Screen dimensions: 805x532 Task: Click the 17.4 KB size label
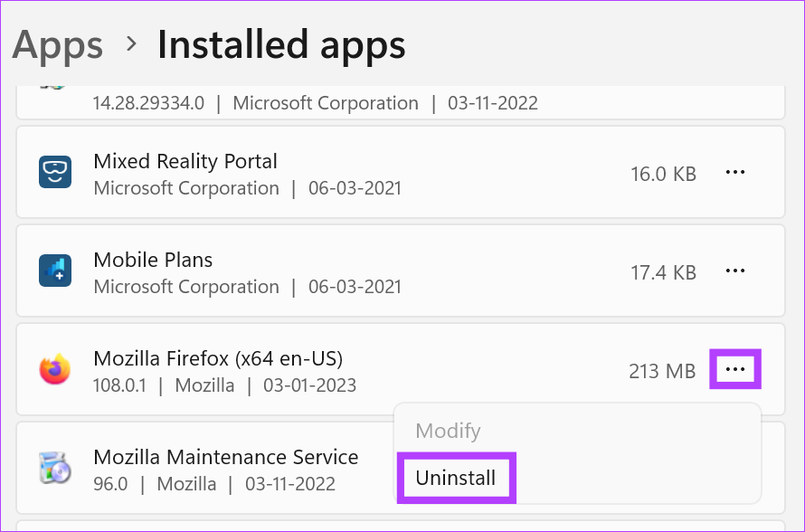[663, 272]
